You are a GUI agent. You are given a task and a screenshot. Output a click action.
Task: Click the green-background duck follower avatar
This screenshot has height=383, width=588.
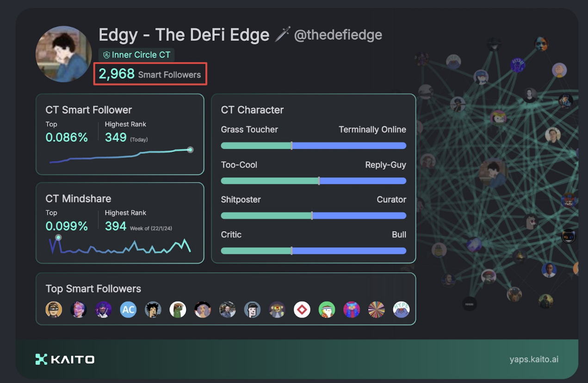coord(327,309)
